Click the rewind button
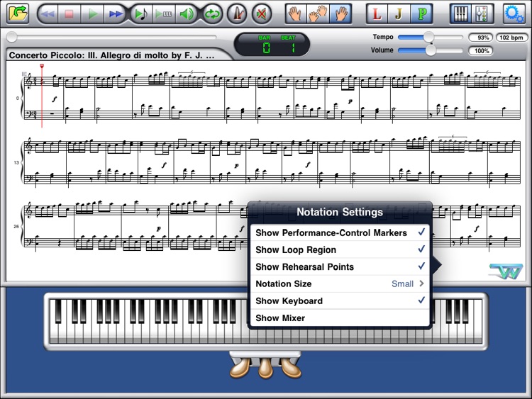532x399 pixels. pos(48,14)
